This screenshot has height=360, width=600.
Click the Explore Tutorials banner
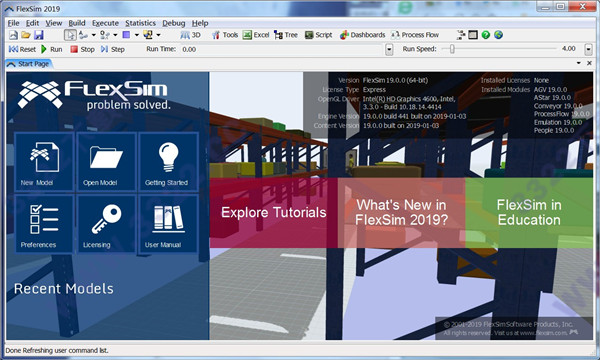(x=274, y=213)
